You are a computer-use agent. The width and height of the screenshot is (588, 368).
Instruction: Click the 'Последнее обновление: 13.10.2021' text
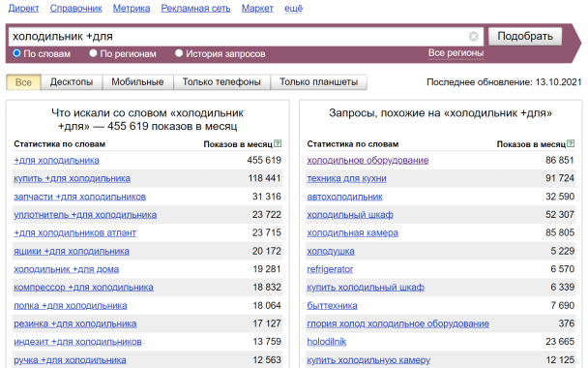click(x=504, y=82)
